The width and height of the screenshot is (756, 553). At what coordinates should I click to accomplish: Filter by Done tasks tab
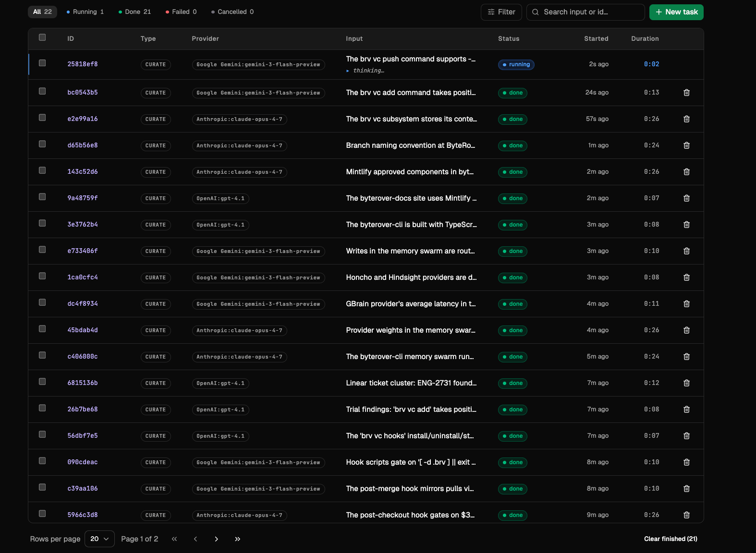click(134, 12)
